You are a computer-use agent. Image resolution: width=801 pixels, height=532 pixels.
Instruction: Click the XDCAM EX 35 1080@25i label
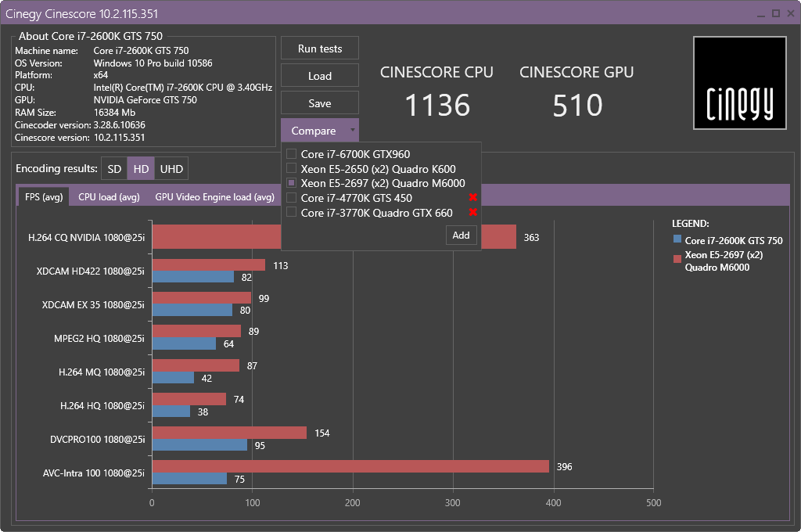(x=93, y=304)
